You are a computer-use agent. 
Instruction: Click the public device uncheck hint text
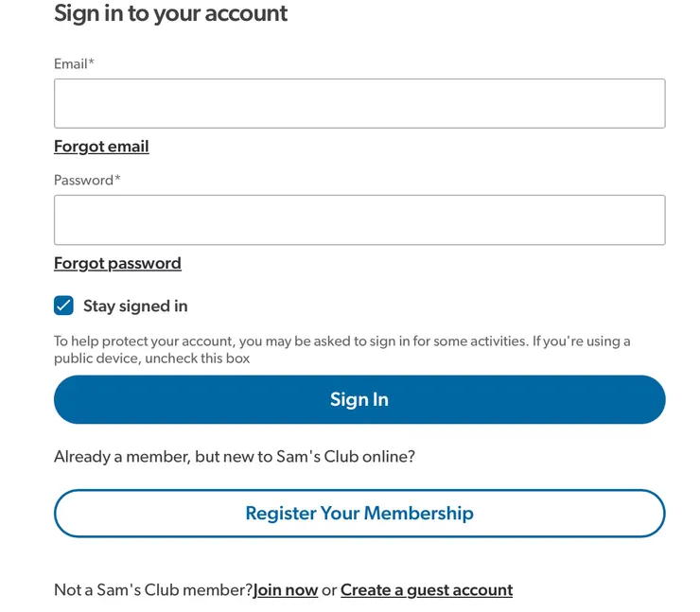(x=151, y=358)
